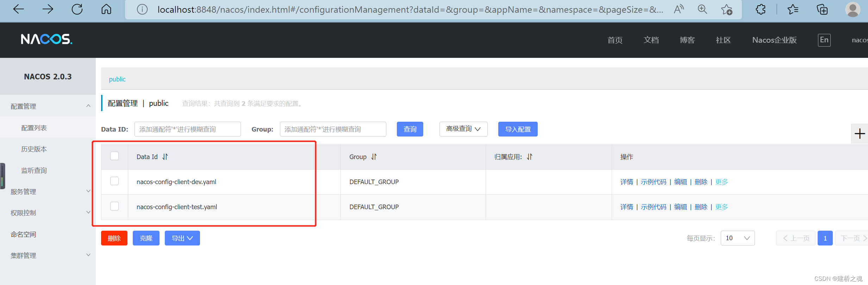Expand the 高级查询 advanced query dropdown
This screenshot has height=285, width=868.
[463, 129]
